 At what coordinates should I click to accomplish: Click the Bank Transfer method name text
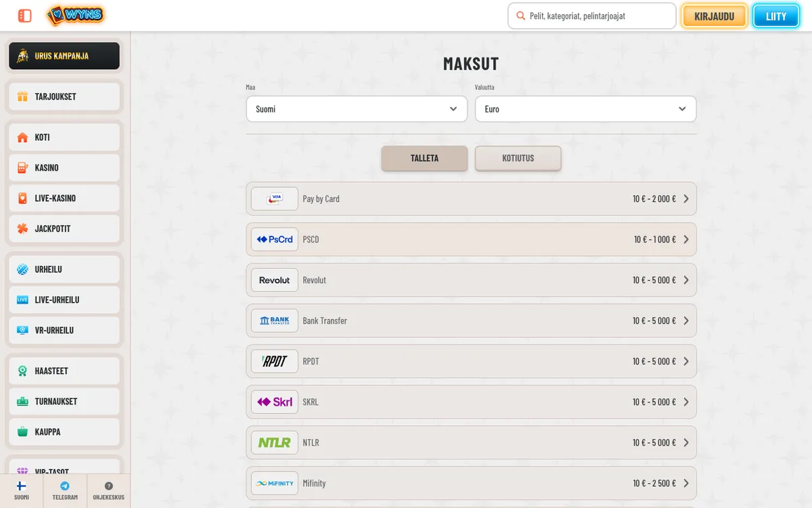coord(325,320)
